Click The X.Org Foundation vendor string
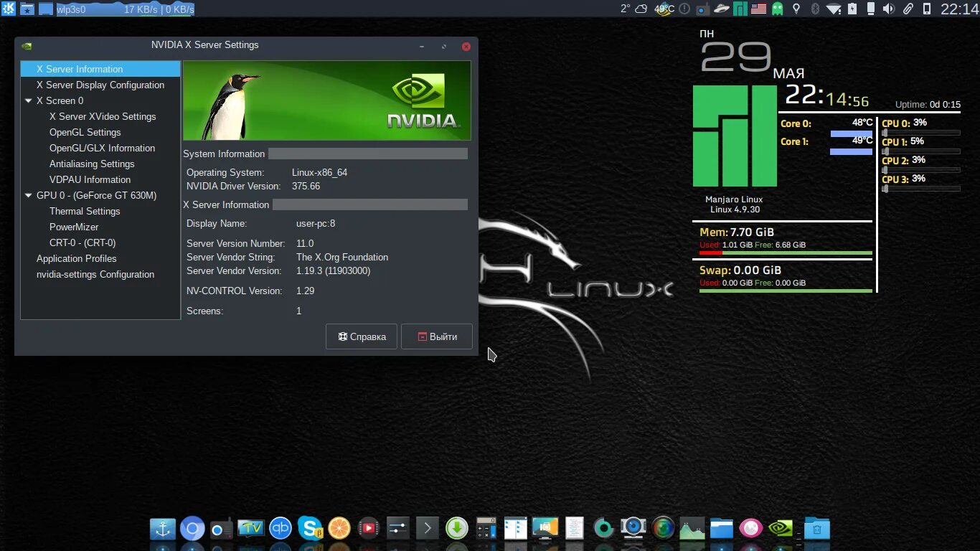 (342, 257)
